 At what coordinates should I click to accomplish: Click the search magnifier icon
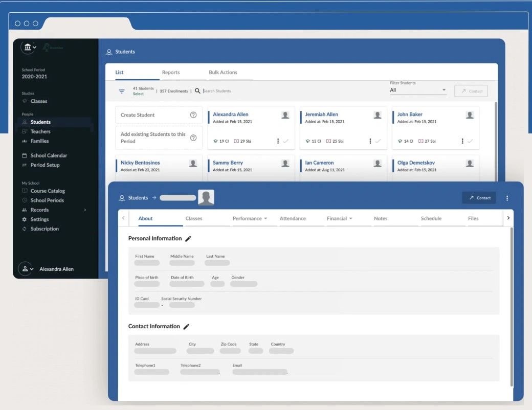tap(197, 91)
